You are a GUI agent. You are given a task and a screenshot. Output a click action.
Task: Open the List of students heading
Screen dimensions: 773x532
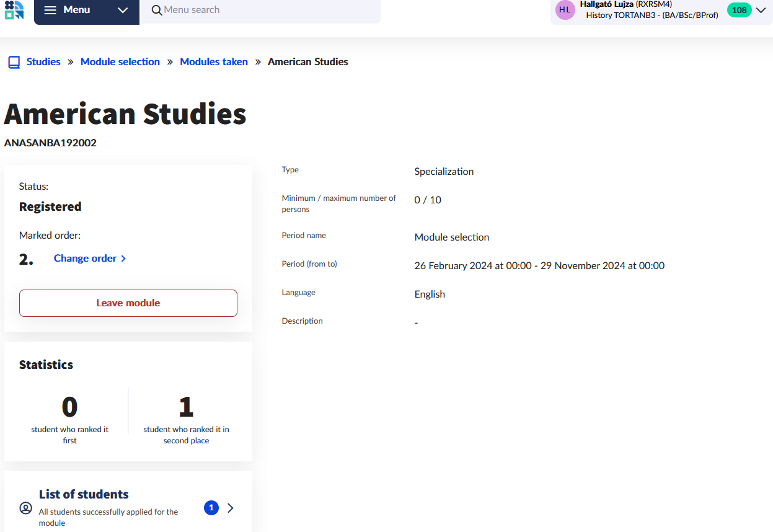point(84,494)
